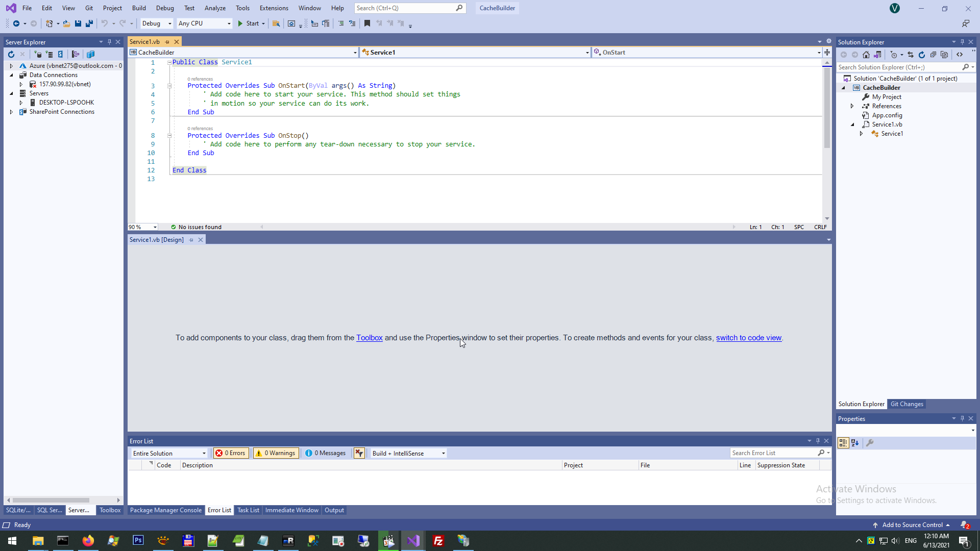980x551 pixels.
Task: Expand the References node in Solution Explorer
Action: tap(852, 106)
